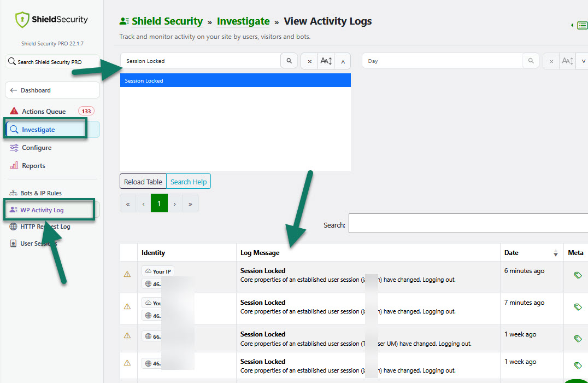Click the Day filter field
This screenshot has width=588, height=383.
pyautogui.click(x=442, y=61)
